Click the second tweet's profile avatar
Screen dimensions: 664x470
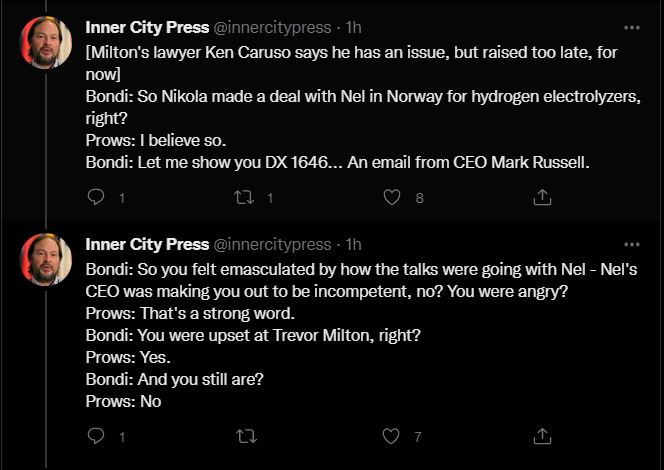tap(47, 259)
